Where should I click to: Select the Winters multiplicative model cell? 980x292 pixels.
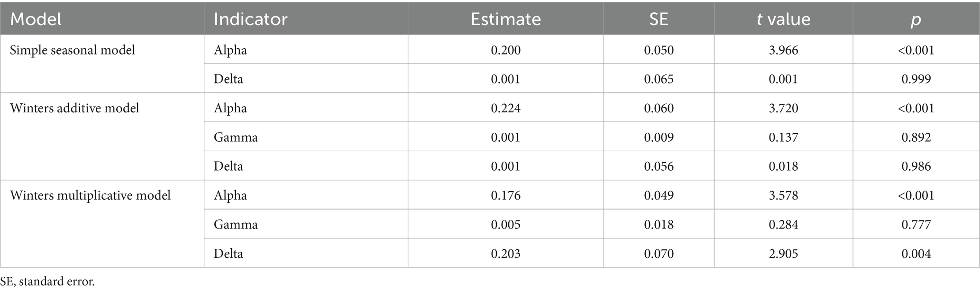(x=90, y=195)
